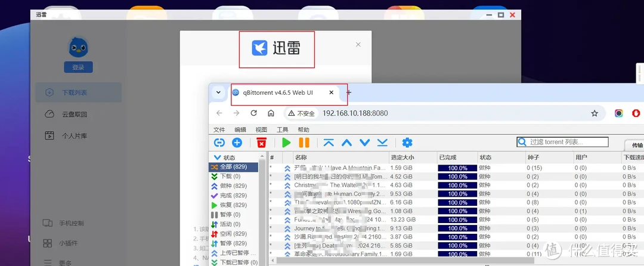Select the 活动 (0) status filter

pyautogui.click(x=234, y=224)
